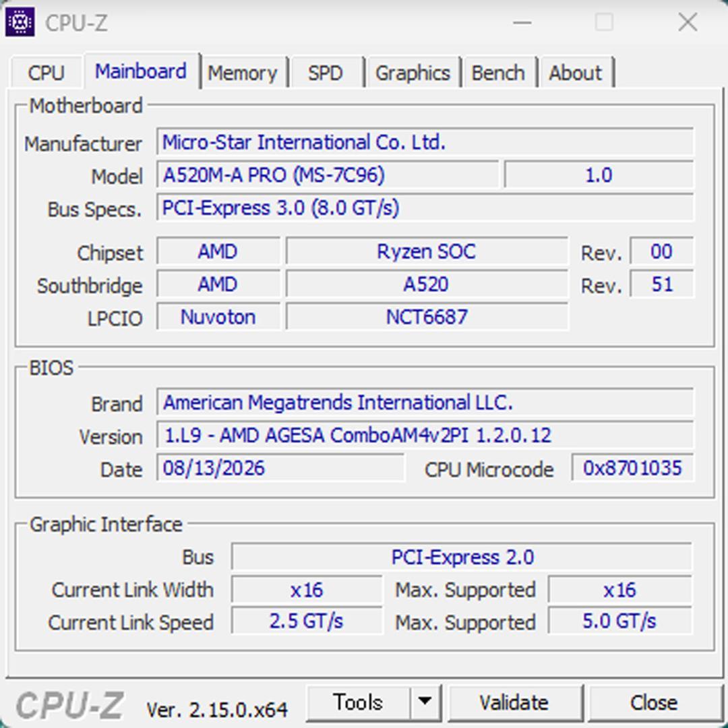Click the BIOS Version field

pos(425,435)
